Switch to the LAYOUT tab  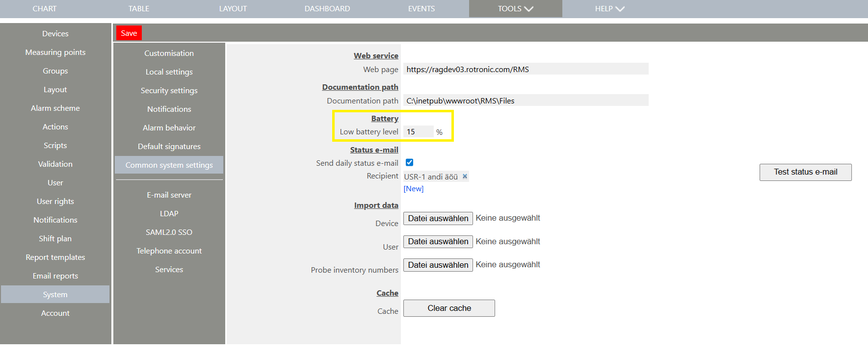(233, 9)
